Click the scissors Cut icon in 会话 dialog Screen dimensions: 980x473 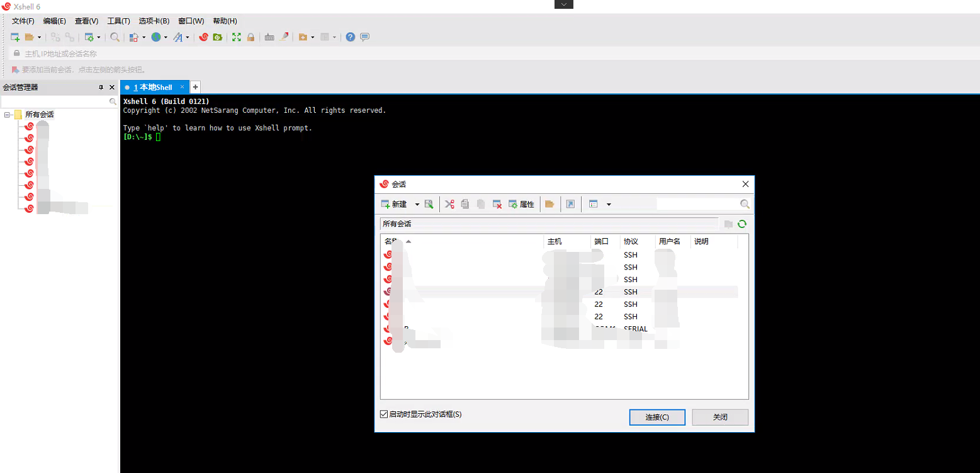[x=449, y=204]
